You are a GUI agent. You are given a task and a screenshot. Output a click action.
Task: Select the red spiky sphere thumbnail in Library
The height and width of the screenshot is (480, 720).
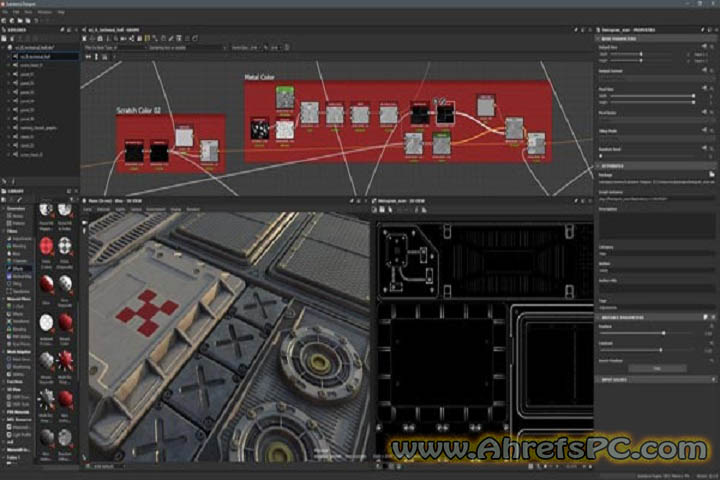click(65, 361)
